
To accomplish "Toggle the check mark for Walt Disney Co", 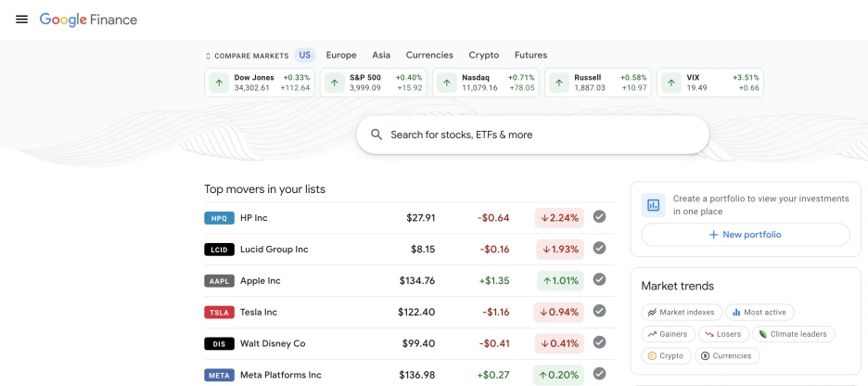I will (599, 342).
